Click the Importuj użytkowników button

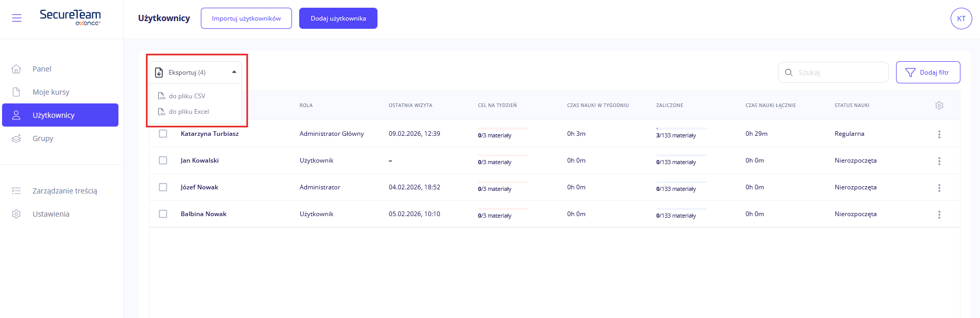[x=246, y=19]
